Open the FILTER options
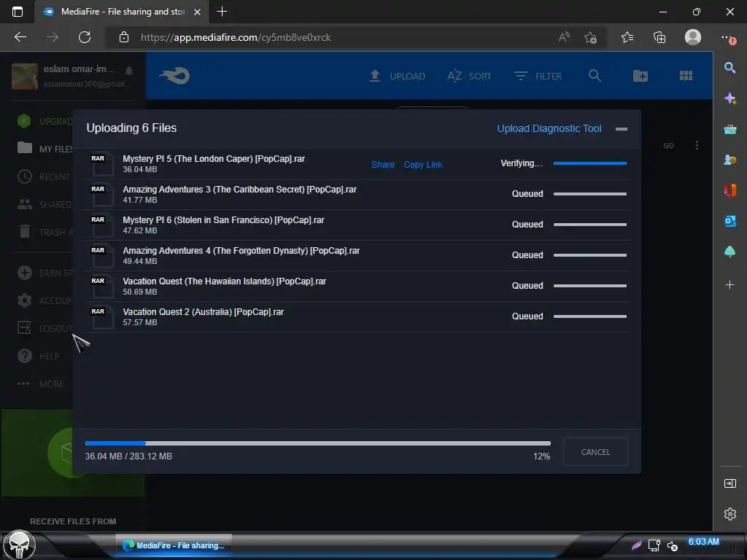The height and width of the screenshot is (560, 747). point(538,76)
